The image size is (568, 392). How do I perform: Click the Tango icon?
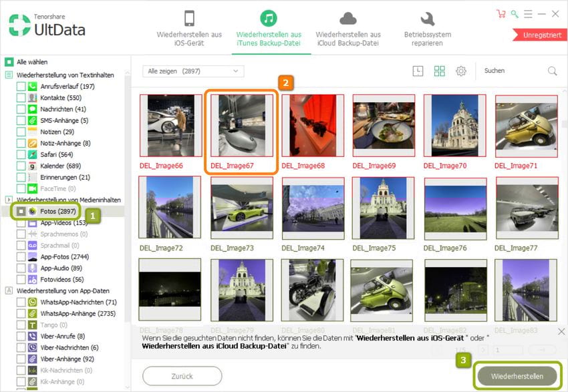33,325
